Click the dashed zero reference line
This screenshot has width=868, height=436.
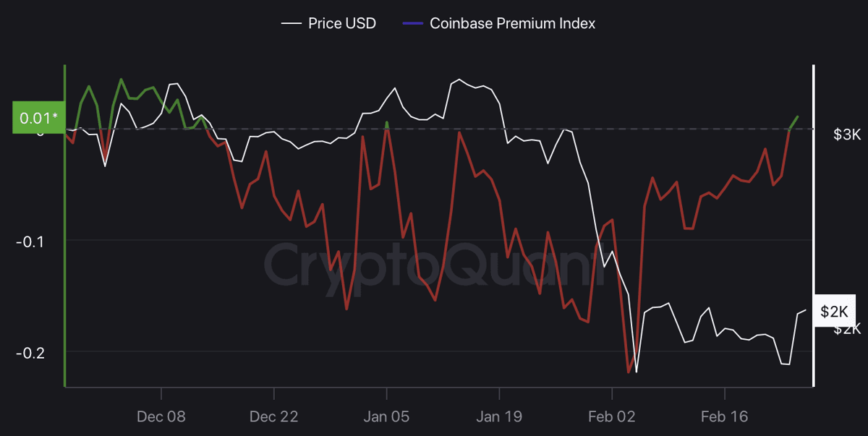[439, 129]
